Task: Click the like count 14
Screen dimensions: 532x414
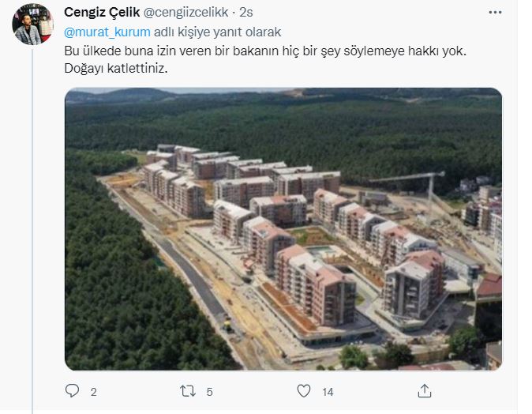Action: click(328, 392)
